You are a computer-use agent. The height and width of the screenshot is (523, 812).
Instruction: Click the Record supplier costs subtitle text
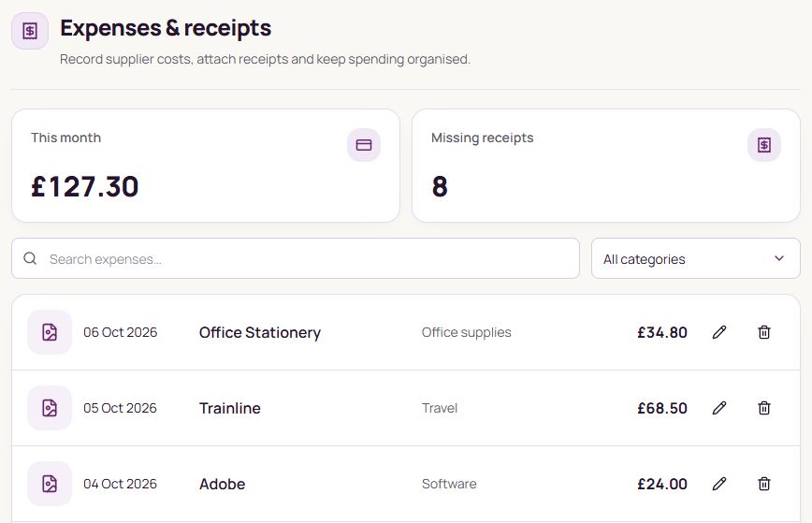pos(265,59)
